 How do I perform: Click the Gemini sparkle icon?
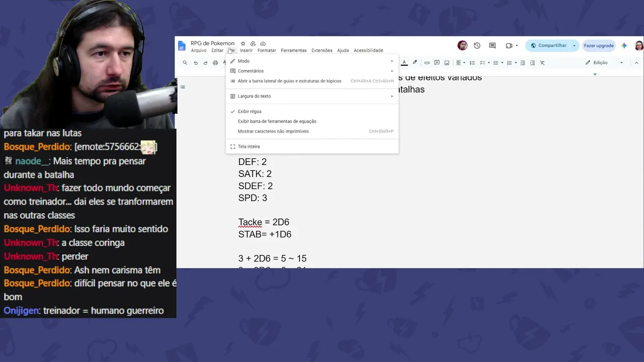pos(624,46)
